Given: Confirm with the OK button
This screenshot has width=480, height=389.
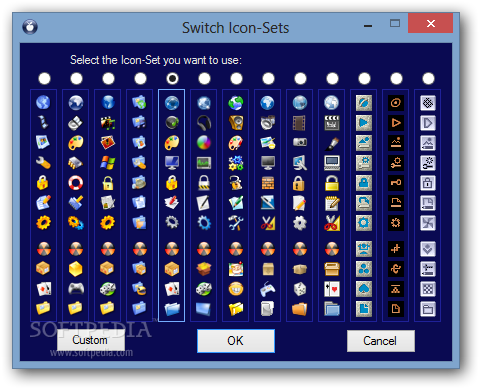Looking at the screenshot, I should tap(236, 341).
